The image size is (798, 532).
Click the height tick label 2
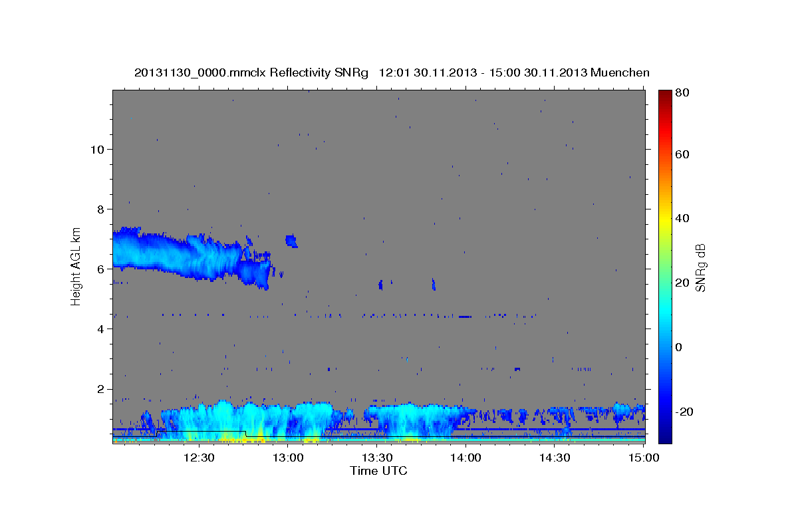click(x=102, y=388)
